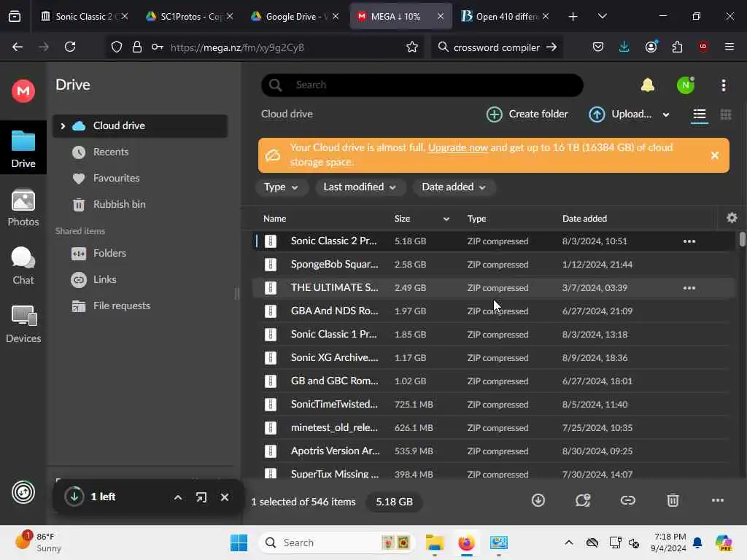Sort by Date added column header
This screenshot has width=747, height=560.
(x=584, y=219)
